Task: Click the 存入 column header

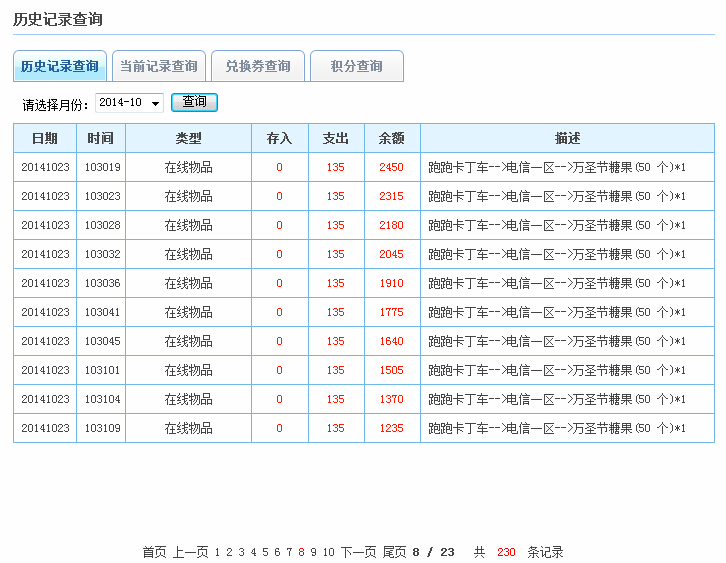Action: (x=280, y=138)
